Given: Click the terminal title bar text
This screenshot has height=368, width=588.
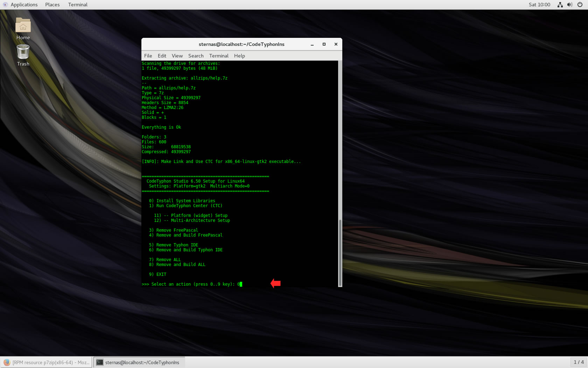Looking at the screenshot, I should coord(241,44).
